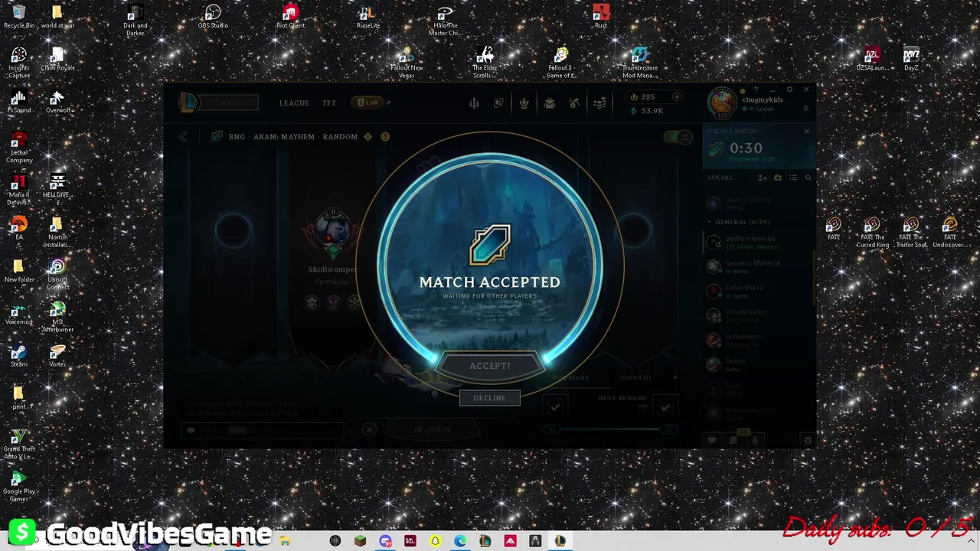Image resolution: width=980 pixels, height=551 pixels.
Task: Open the chugmykids profile avatar
Action: point(721,103)
